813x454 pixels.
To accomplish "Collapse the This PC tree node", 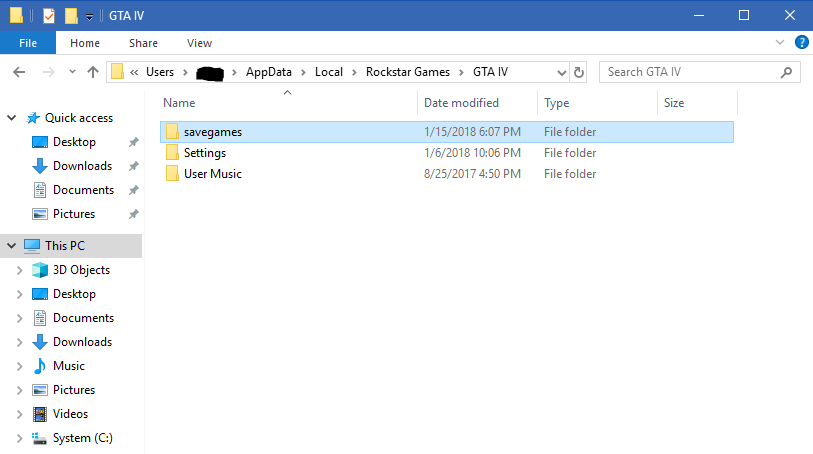I will point(11,246).
